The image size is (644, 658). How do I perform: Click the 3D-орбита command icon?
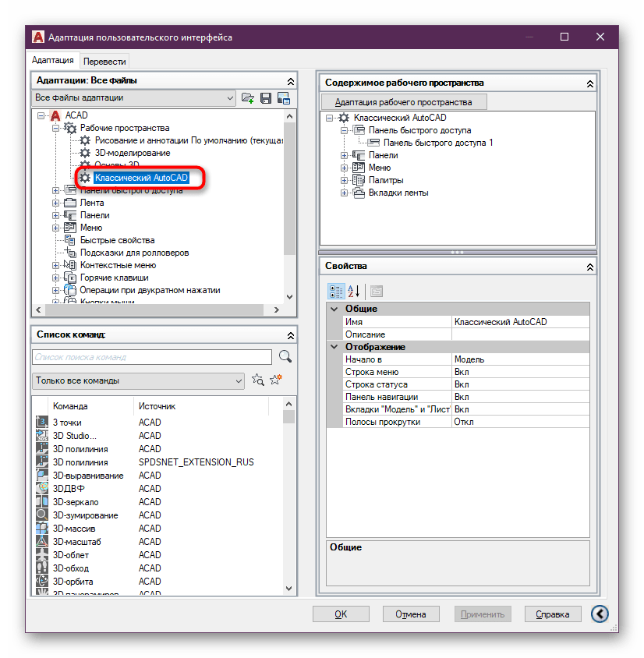(42, 581)
